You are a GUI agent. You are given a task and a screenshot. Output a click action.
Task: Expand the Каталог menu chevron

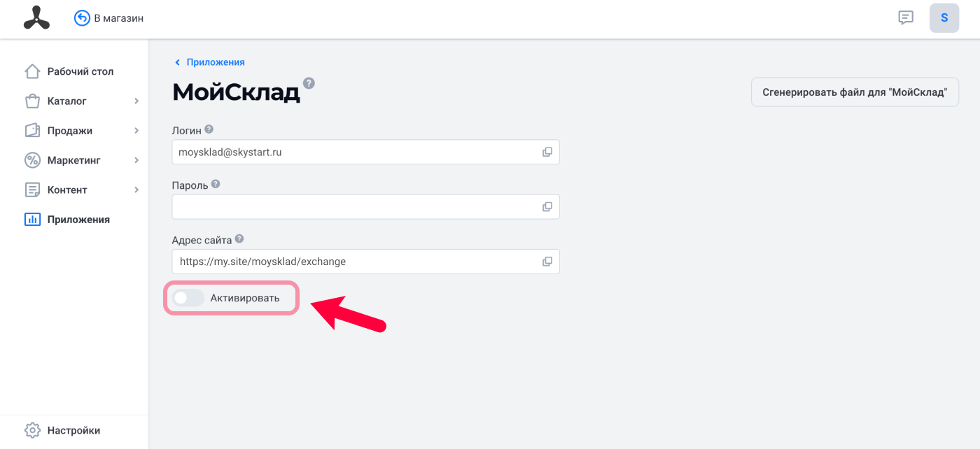point(136,101)
